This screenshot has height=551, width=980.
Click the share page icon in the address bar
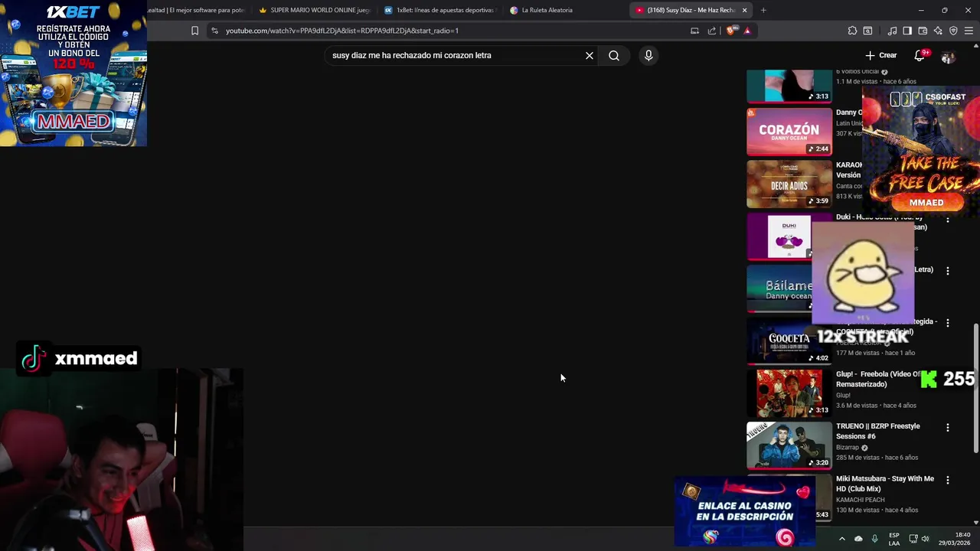[x=712, y=31]
